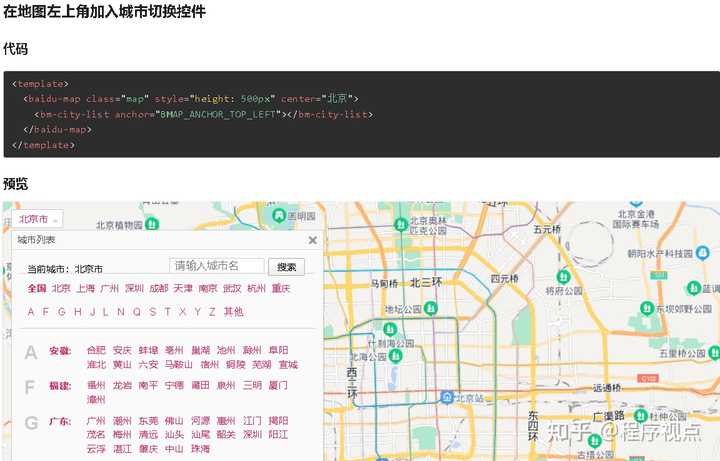
Task: Select the 福建 province link
Action: tap(60, 386)
